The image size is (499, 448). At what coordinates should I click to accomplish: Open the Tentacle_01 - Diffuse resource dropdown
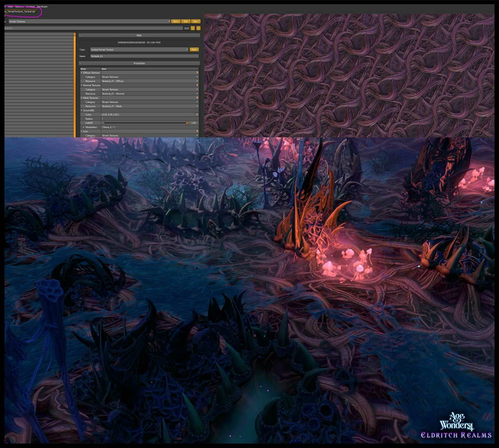[x=197, y=81]
